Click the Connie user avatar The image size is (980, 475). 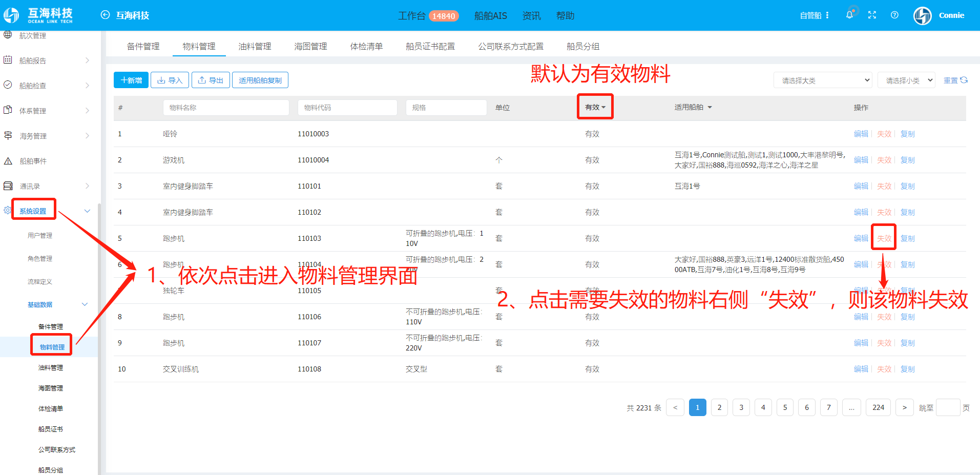(x=923, y=15)
